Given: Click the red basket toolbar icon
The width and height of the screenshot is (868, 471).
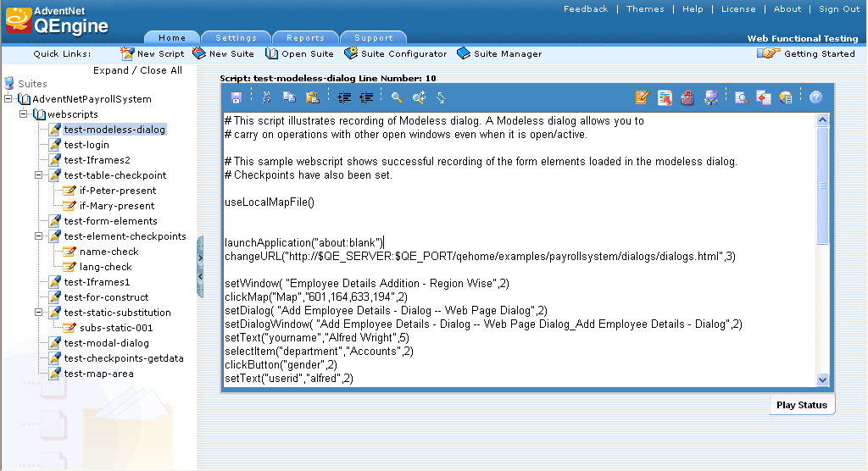Looking at the screenshot, I should tap(687, 98).
